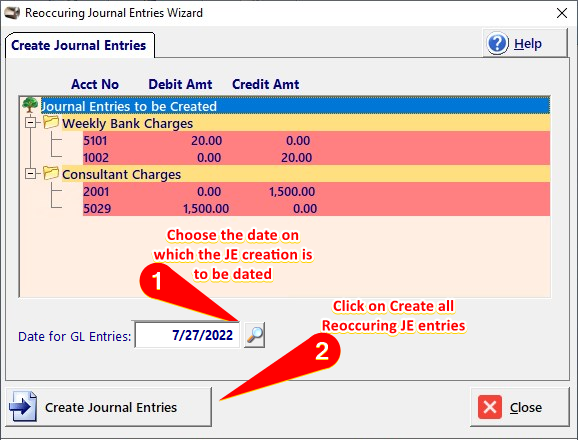Click the app icon in title bar
The width and height of the screenshot is (578, 440).
12,13
